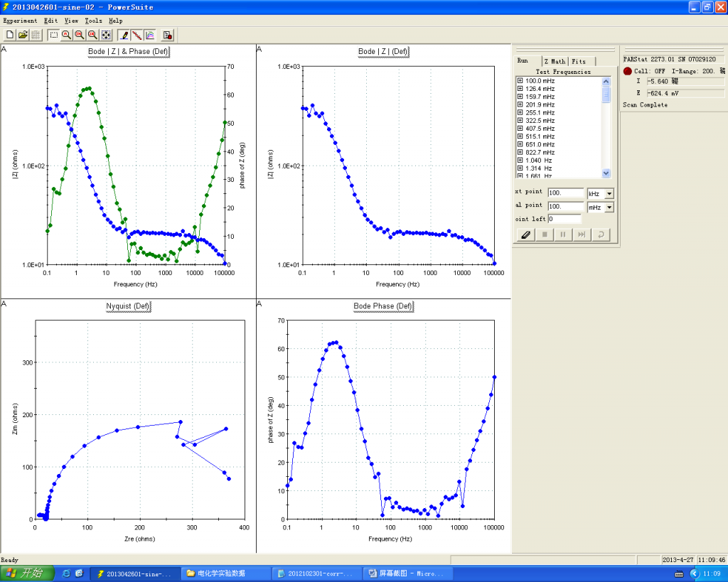Click the data grid toolbar icon

tap(36, 35)
